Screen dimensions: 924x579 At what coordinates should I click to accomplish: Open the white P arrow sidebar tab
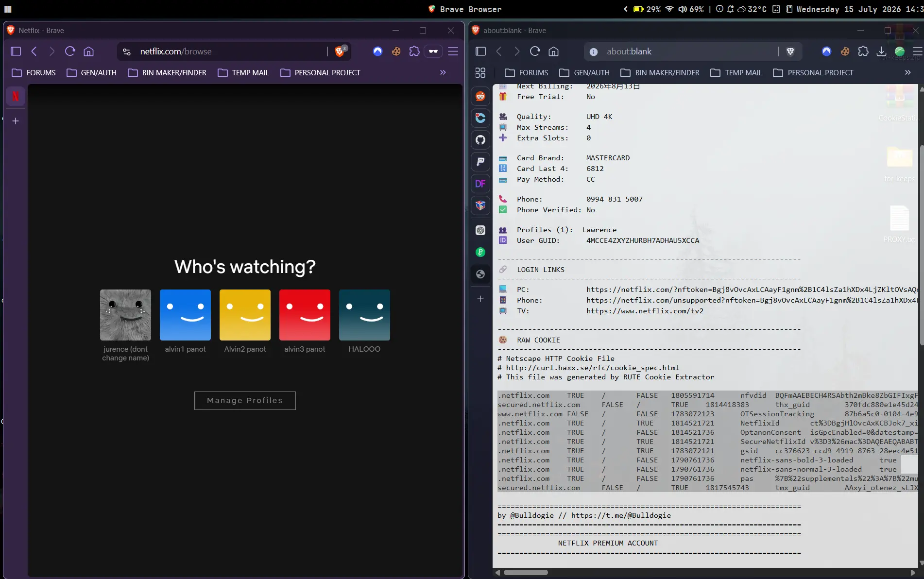(480, 162)
